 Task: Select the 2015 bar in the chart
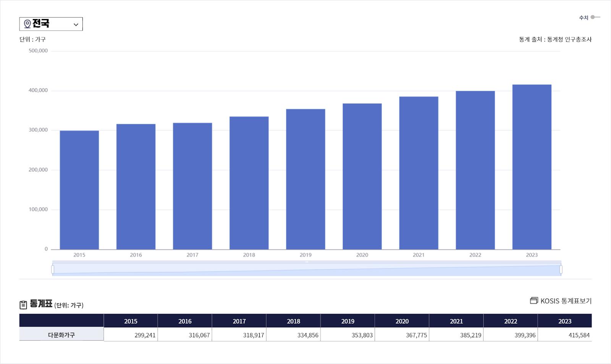[79, 190]
